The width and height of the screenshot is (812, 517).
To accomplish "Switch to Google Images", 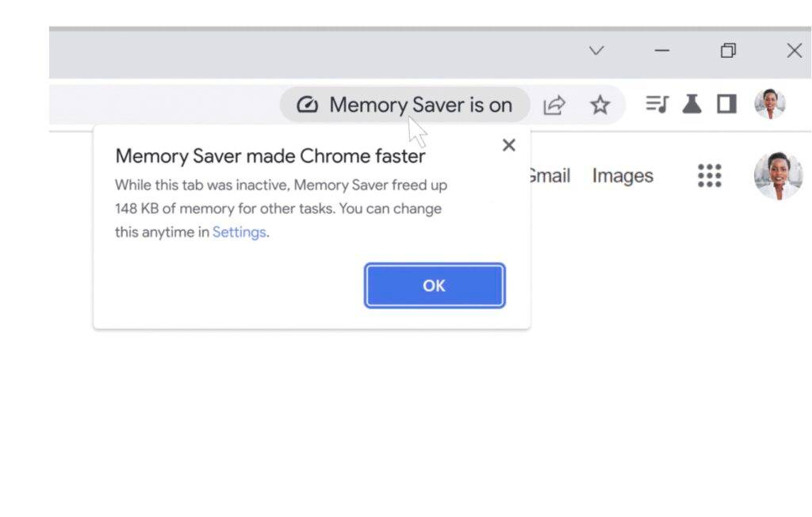I will [622, 176].
